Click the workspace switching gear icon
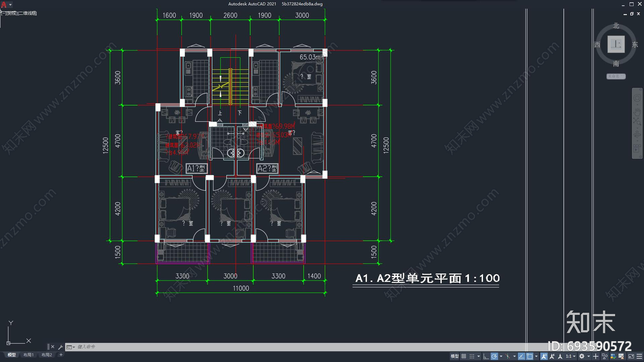Image resolution: width=644 pixels, height=362 pixels. 582,356
